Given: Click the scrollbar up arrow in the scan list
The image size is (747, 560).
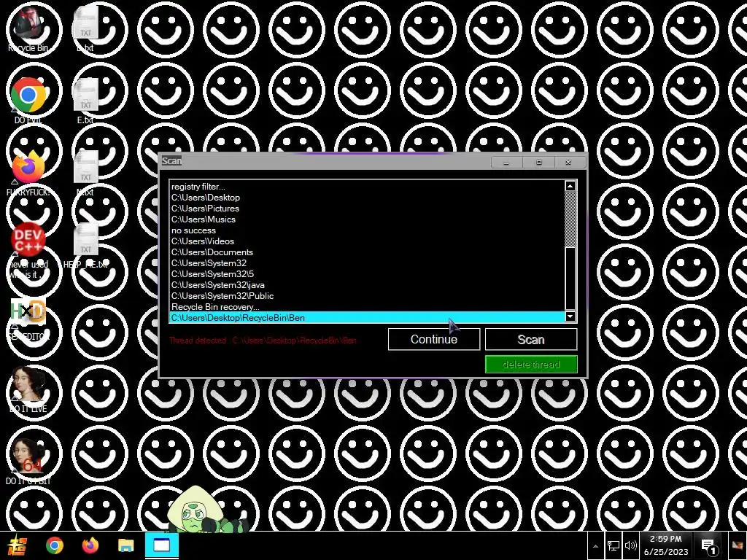Looking at the screenshot, I should [x=570, y=186].
